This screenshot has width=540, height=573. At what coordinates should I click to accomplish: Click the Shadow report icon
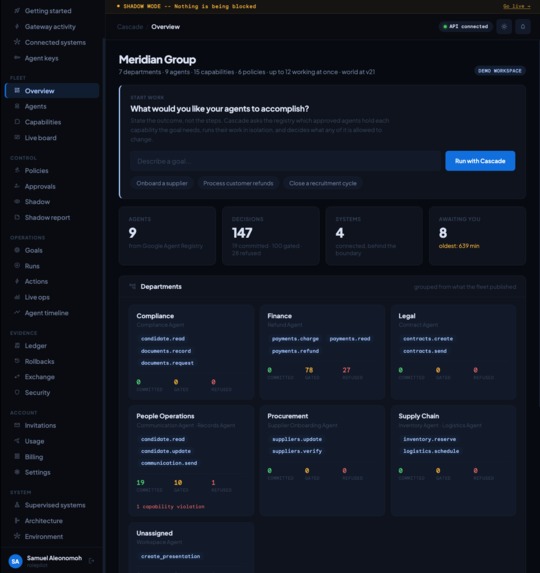(17, 217)
